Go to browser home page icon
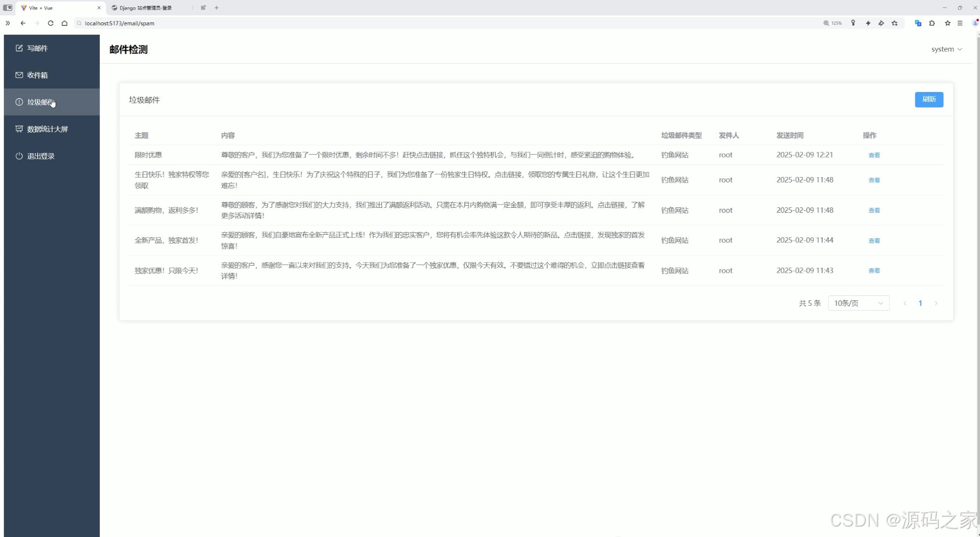This screenshot has height=537, width=980. (x=65, y=23)
